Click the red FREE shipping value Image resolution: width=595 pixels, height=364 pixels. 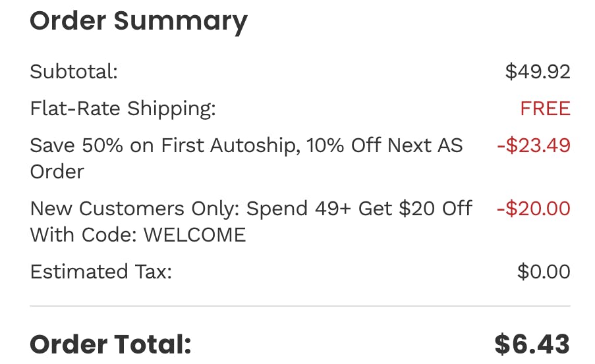click(546, 109)
